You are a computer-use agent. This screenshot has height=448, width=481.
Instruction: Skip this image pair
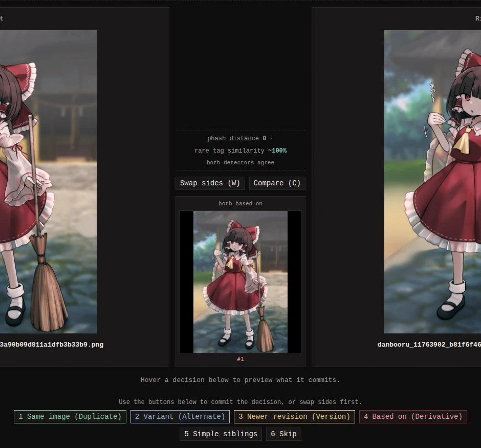click(284, 434)
